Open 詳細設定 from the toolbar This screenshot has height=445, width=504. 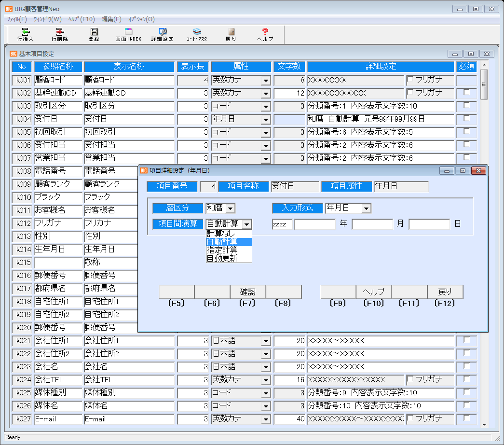(163, 34)
